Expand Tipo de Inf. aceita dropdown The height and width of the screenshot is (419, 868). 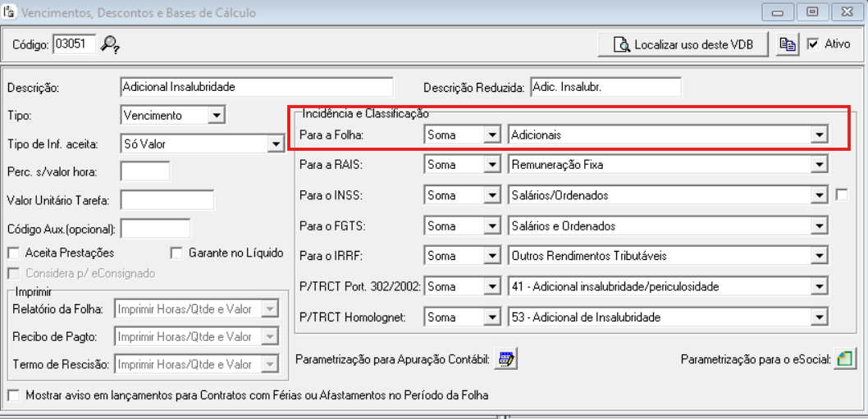point(275,144)
